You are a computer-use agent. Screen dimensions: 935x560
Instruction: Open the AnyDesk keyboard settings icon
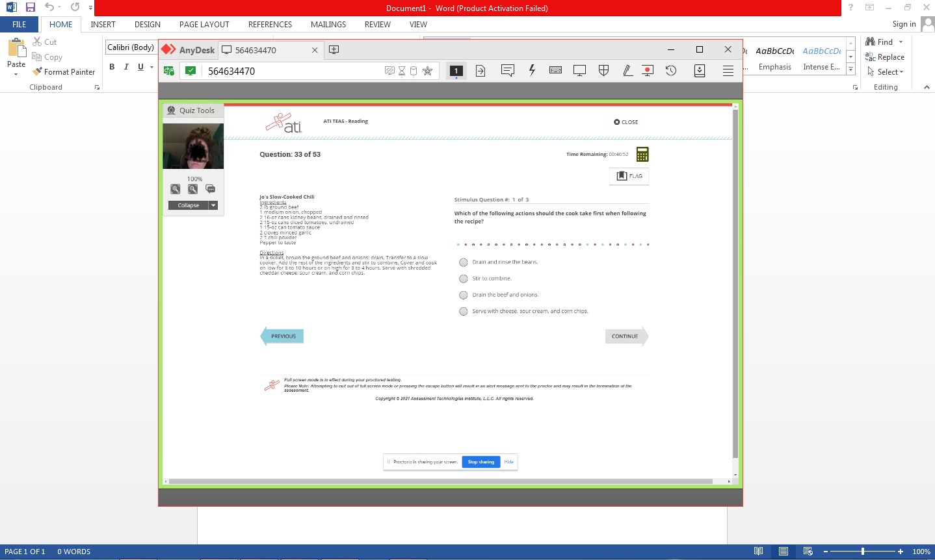pyautogui.click(x=555, y=71)
